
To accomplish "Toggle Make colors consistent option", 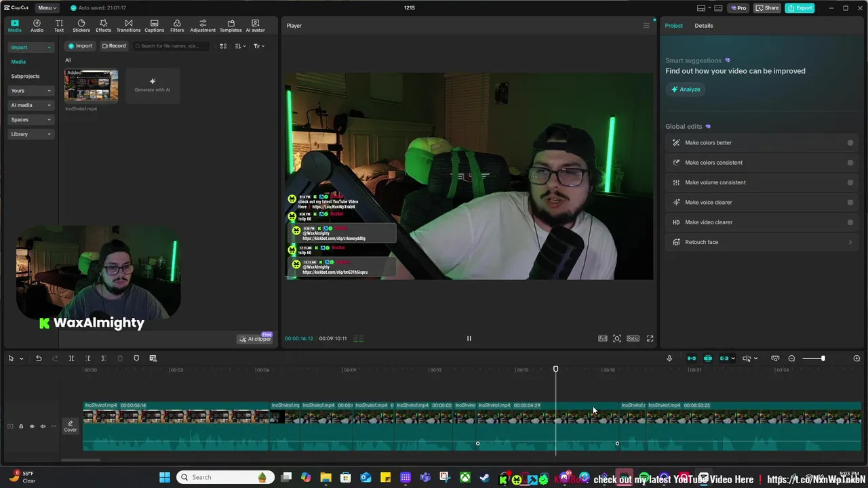I will 850,163.
